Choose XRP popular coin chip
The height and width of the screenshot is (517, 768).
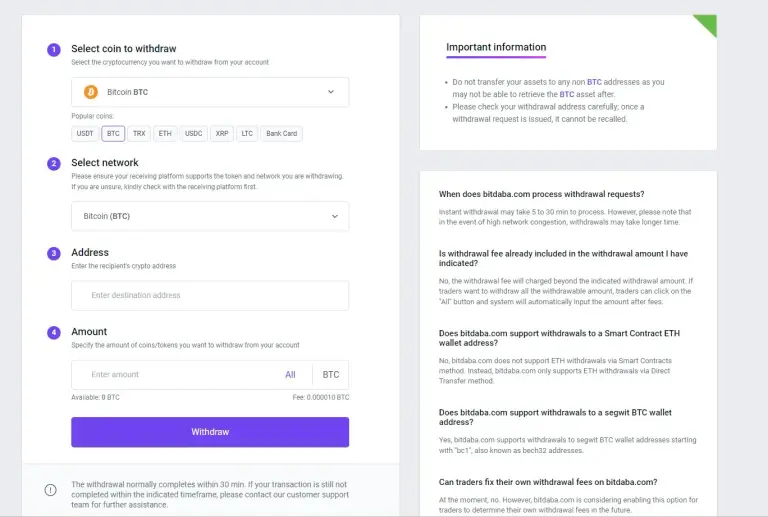tap(222, 134)
